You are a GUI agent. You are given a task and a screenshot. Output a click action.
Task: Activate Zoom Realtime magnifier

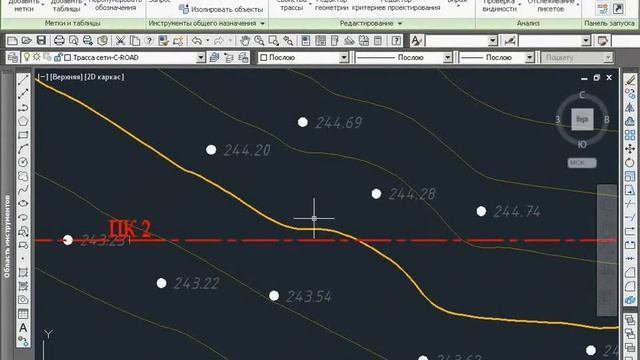pos(259,40)
